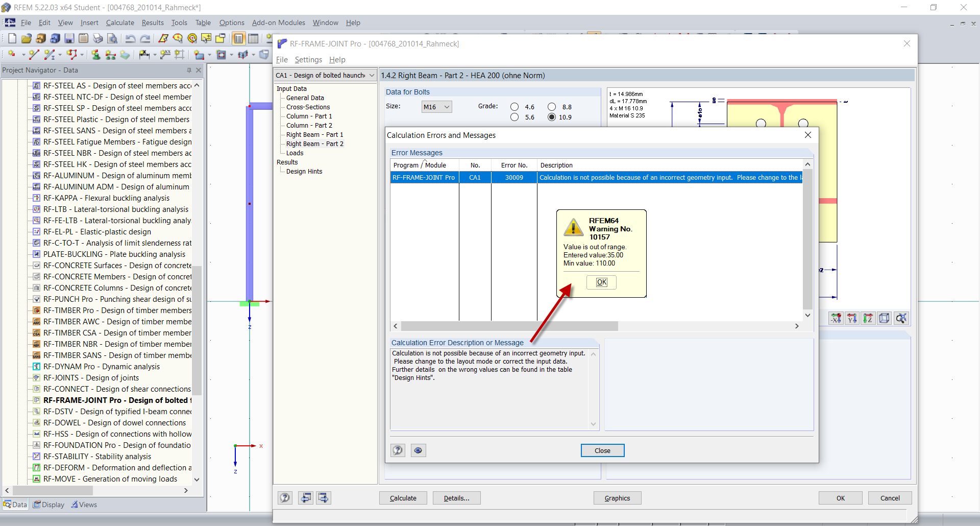Open the Calculate menu in RFEM

[x=120, y=22]
